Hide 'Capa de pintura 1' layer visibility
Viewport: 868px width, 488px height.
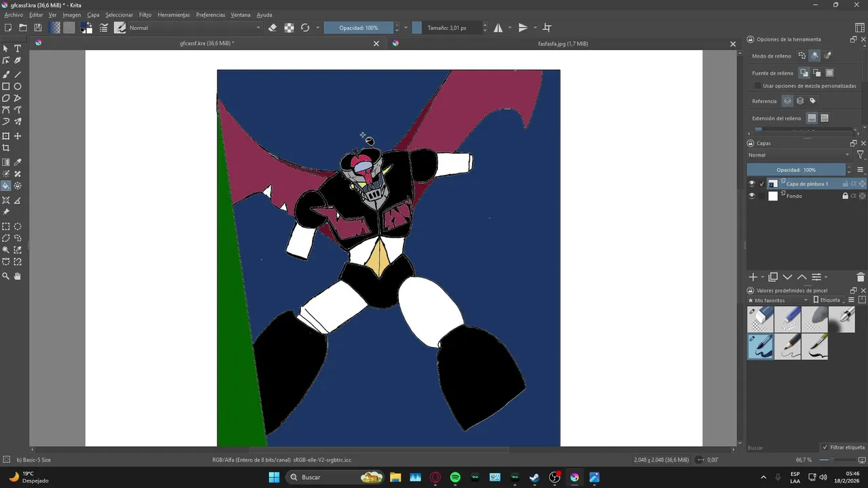tap(751, 184)
